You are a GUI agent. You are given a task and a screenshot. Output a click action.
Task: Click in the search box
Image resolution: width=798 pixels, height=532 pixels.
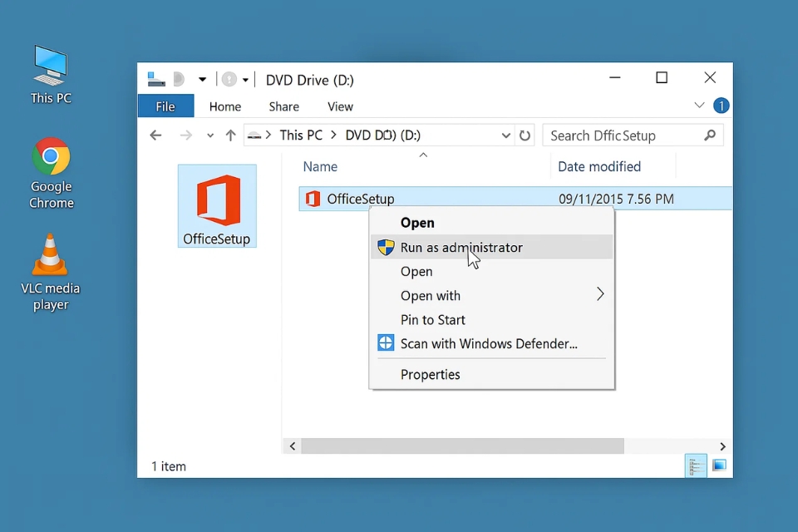click(633, 135)
